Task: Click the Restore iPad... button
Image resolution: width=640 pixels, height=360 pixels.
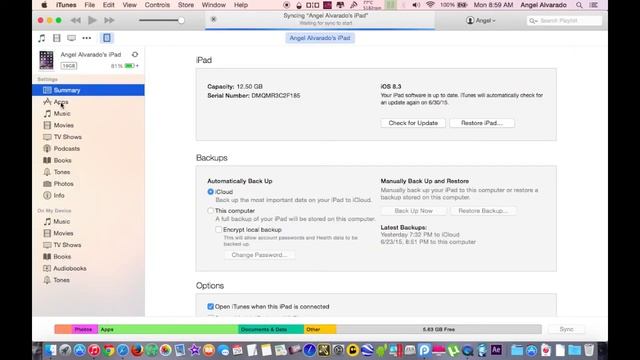Action: click(x=482, y=123)
